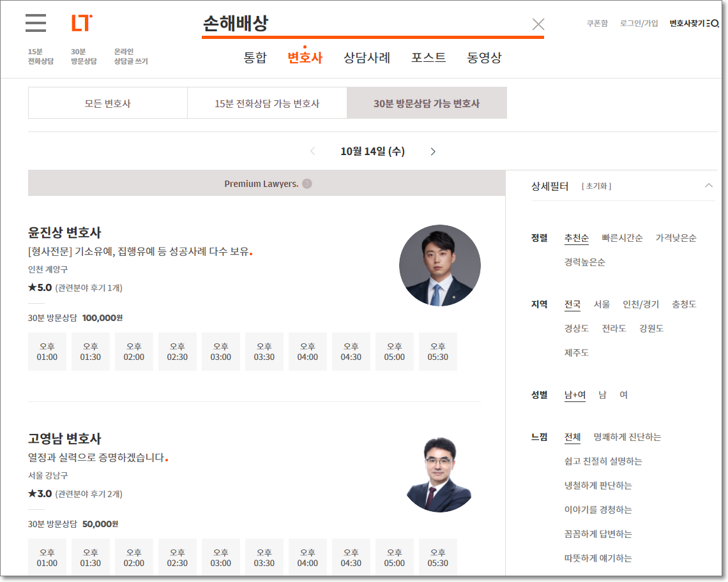This screenshot has height=582, width=728.
Task: Filter region to 전국
Action: click(x=572, y=304)
